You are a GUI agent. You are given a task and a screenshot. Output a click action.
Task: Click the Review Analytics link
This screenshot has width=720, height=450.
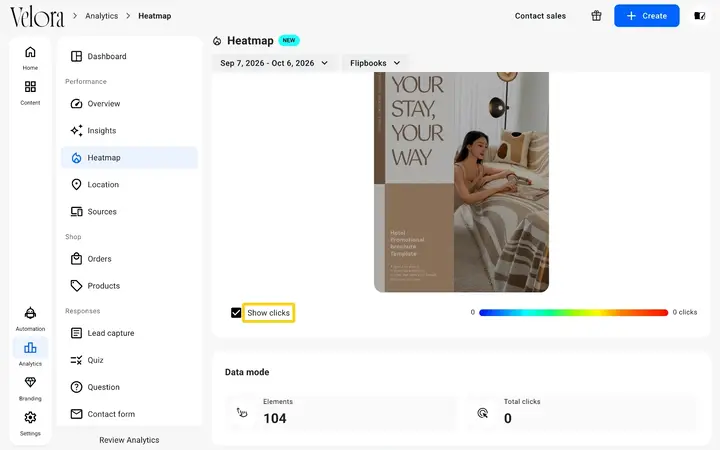[129, 440]
